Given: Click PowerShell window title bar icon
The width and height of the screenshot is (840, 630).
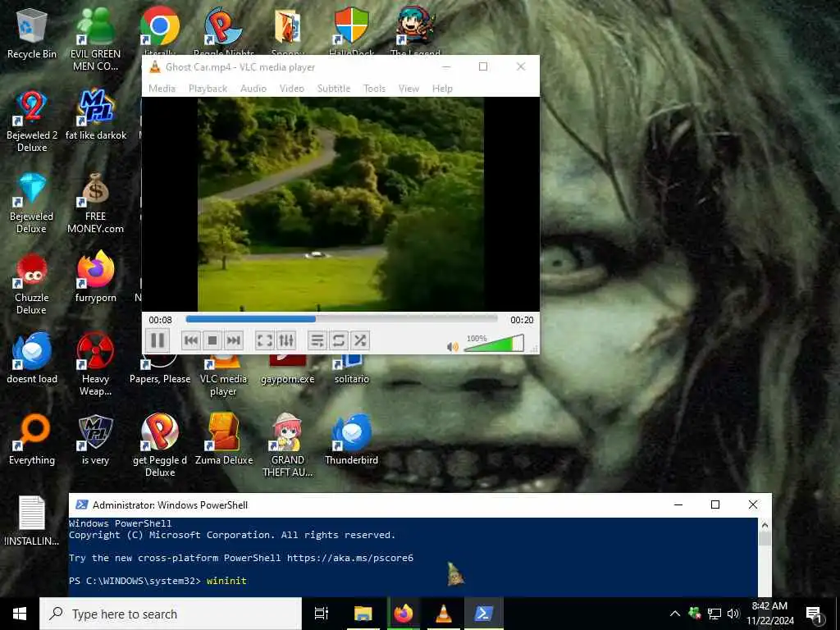Looking at the screenshot, I should tap(81, 504).
